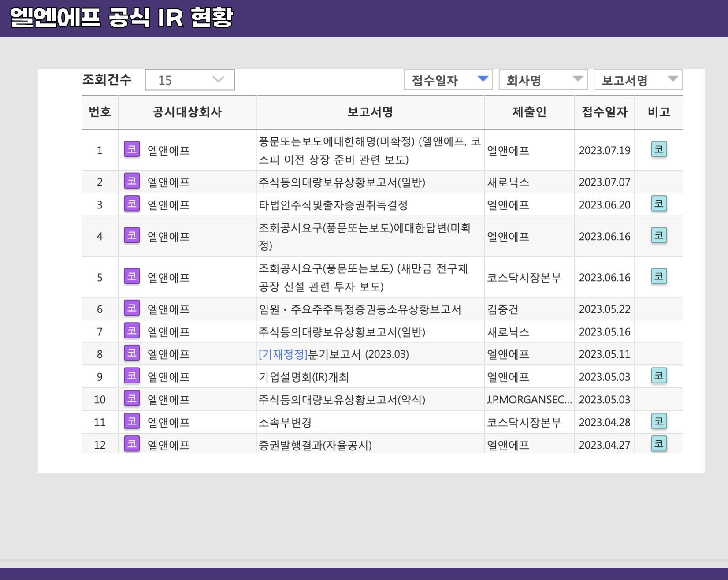Click 엘앤에프 company name in row 6
This screenshot has width=728, height=580.
tap(169, 309)
